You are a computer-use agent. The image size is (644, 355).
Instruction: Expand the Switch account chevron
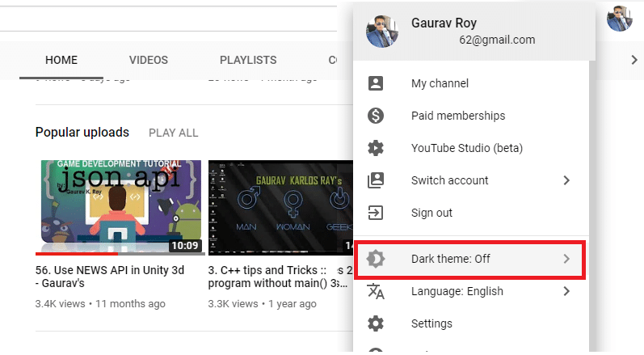click(x=566, y=180)
